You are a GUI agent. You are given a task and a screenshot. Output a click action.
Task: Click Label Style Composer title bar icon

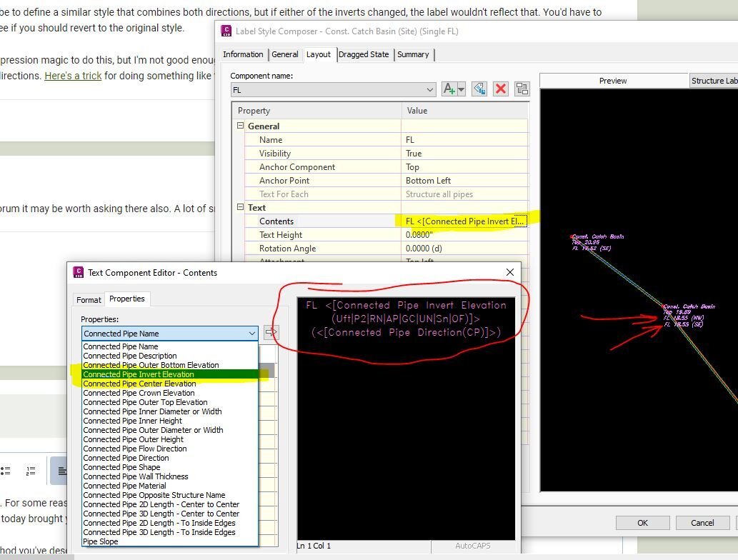[226, 31]
